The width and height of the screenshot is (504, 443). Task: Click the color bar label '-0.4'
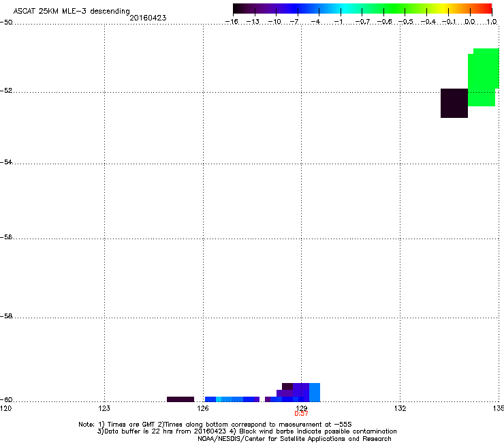pos(428,22)
